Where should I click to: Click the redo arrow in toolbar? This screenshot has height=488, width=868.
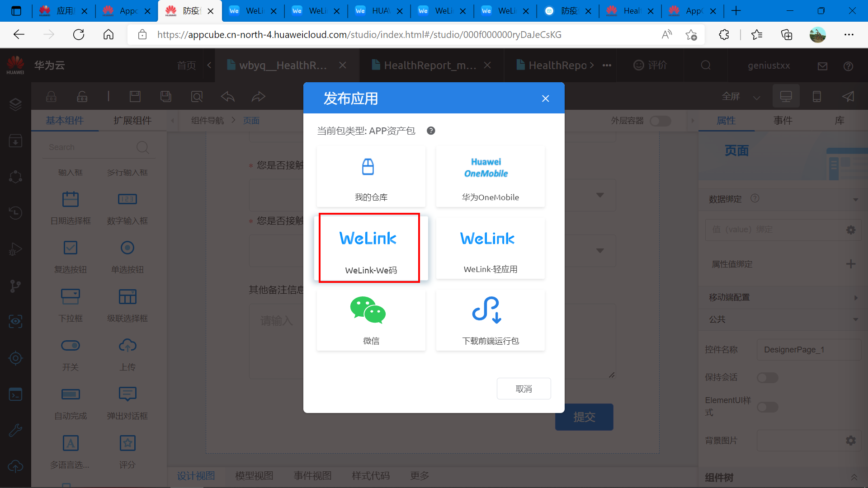258,96
